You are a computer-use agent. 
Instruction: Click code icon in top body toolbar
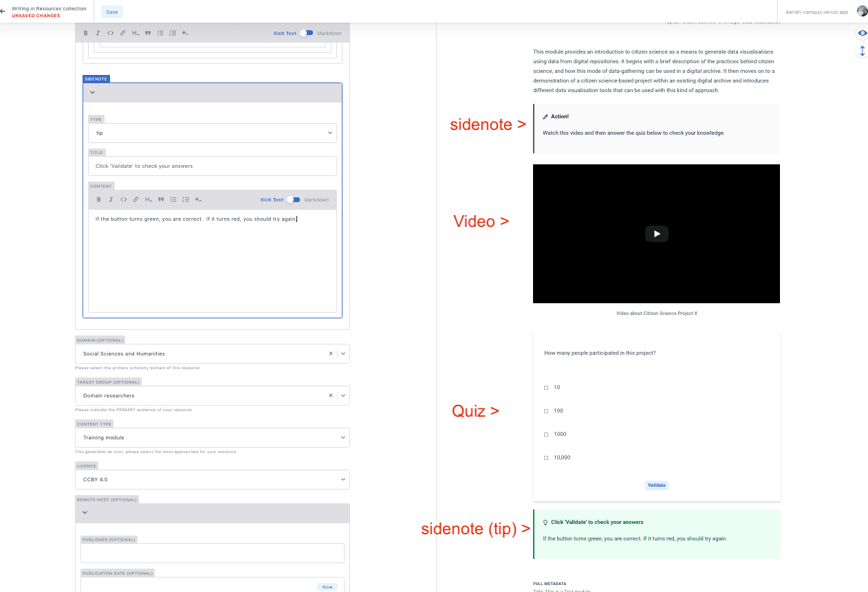pyautogui.click(x=110, y=33)
